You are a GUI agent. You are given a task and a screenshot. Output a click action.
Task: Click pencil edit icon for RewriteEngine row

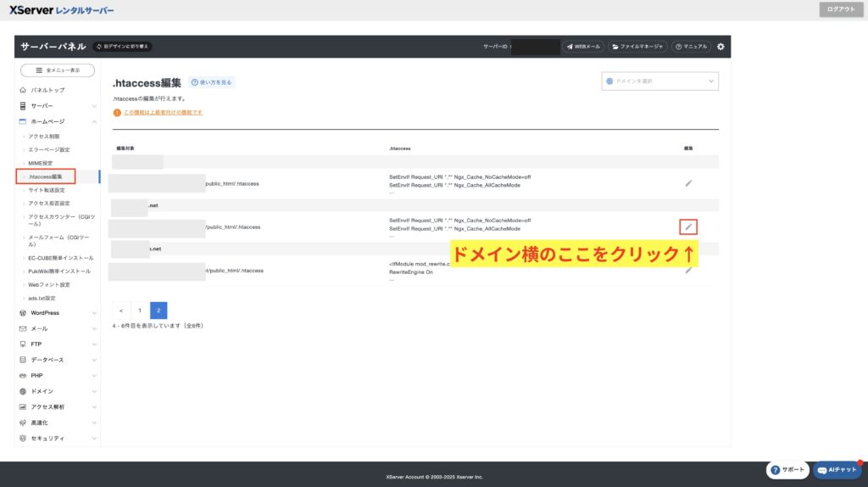coord(688,270)
